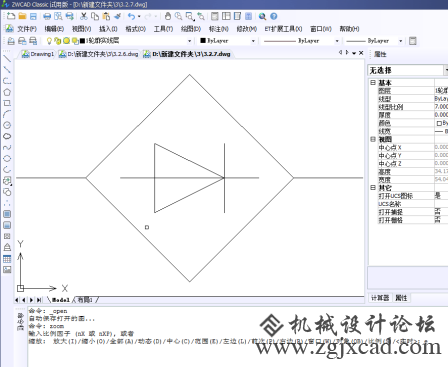Click the Cut scissors icon

[84, 16]
